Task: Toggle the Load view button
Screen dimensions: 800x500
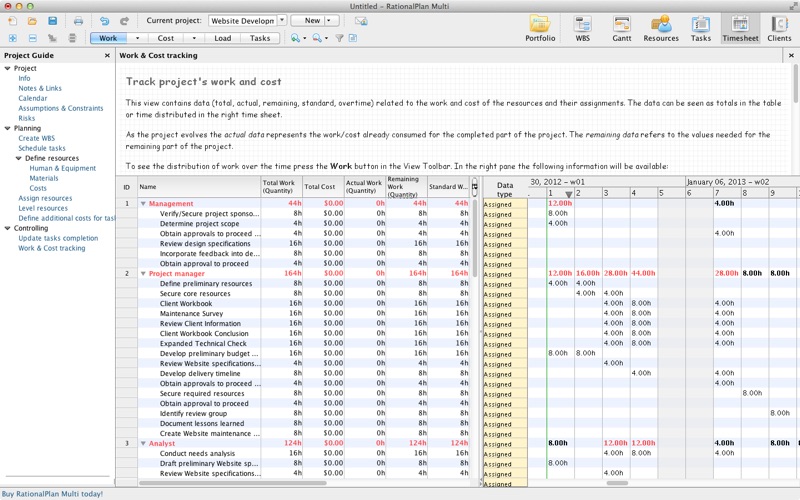Action: 222,38
